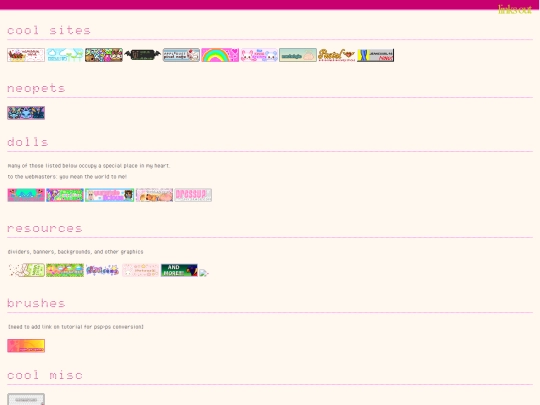This screenshot has width=540, height=405.
Task: Click the 'neopets' heading
Action: click(x=36, y=89)
